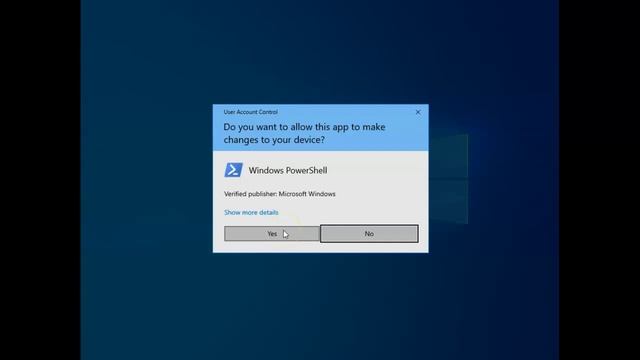The image size is (640, 360).
Task: Click No to deny the app
Action: (369, 233)
